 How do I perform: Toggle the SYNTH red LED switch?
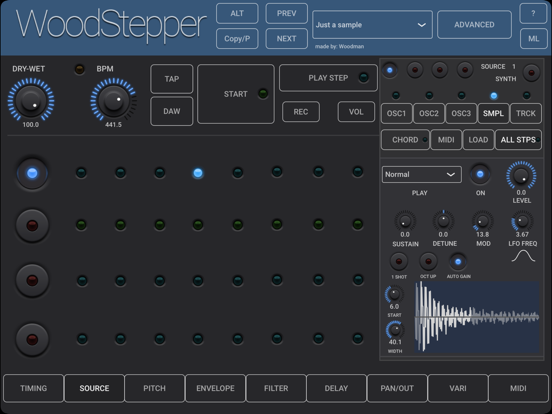531,73
